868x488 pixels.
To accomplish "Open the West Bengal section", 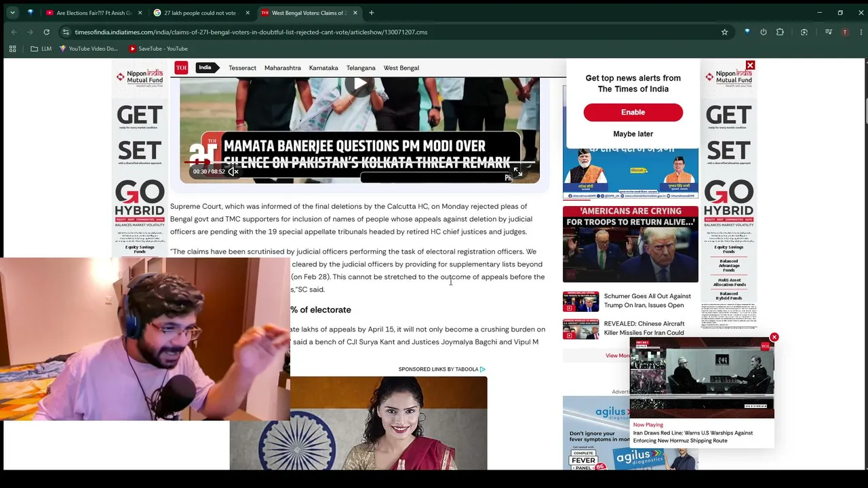I will [x=401, y=68].
